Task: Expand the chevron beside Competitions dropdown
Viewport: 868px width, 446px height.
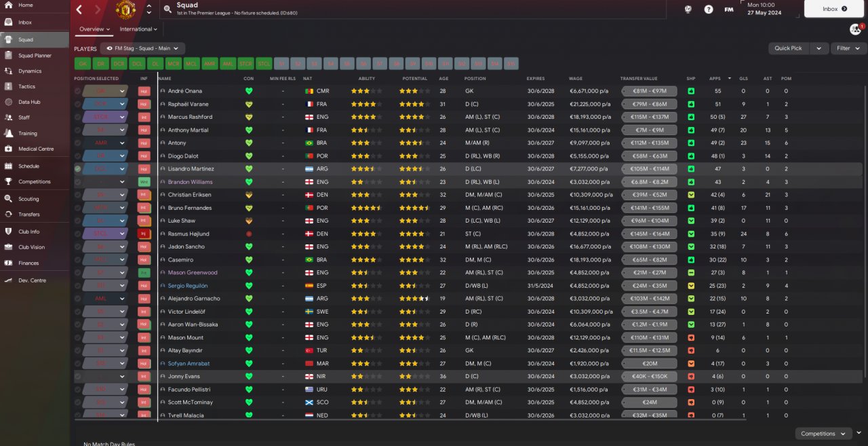Action: point(859,433)
